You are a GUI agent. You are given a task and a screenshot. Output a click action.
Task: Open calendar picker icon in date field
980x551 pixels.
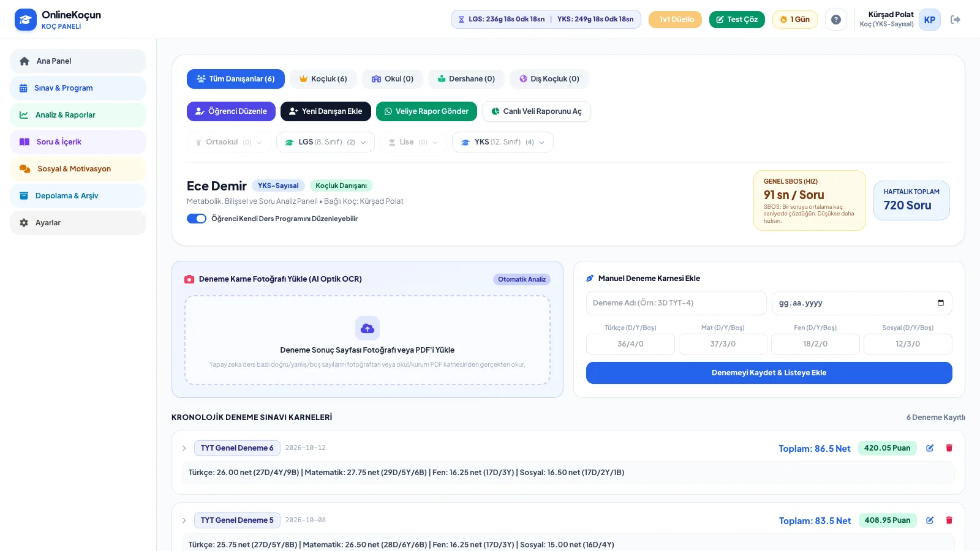click(941, 303)
